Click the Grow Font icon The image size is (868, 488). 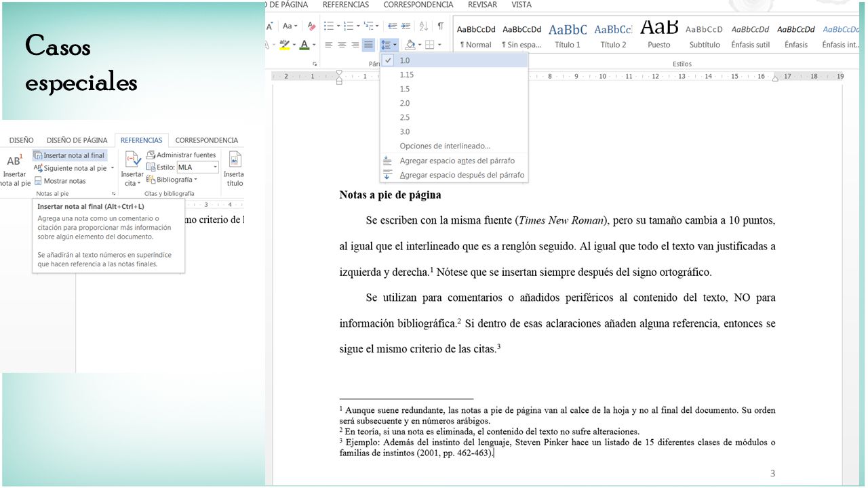(269, 26)
